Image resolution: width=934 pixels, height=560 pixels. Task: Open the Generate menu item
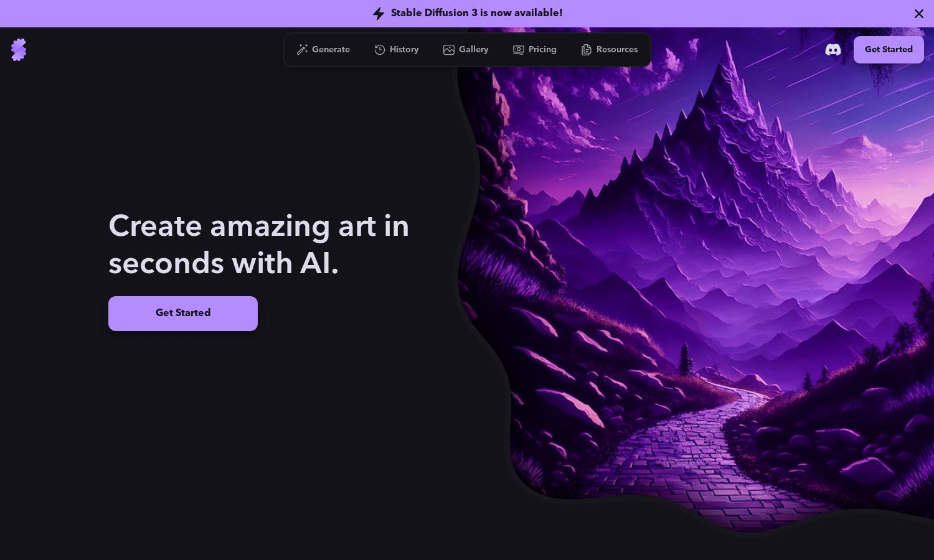click(323, 50)
